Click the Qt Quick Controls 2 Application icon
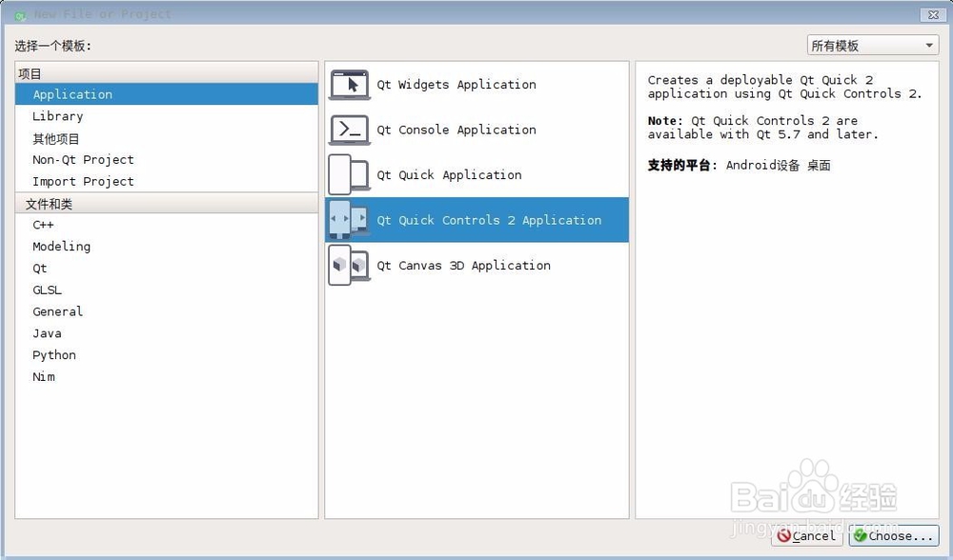 point(350,220)
